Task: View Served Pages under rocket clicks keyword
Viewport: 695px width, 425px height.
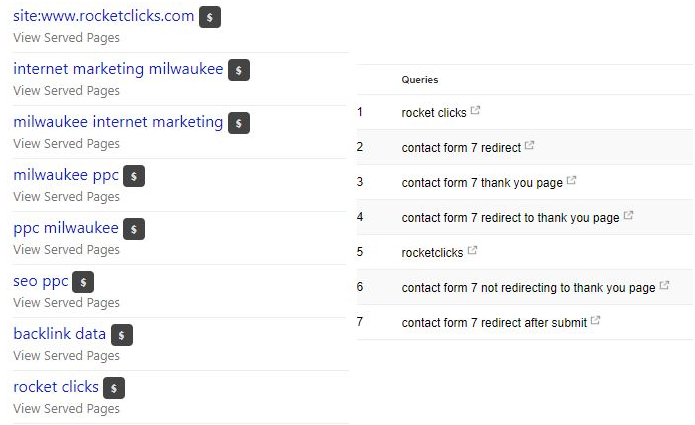Action: tap(66, 409)
